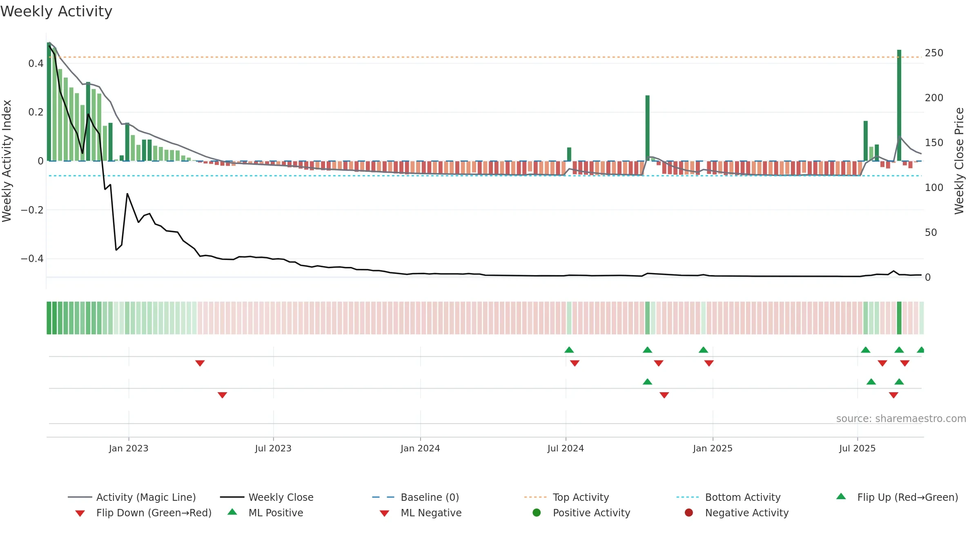980x551 pixels.
Task: Select the flip-up marker just after Jul 2025
Action: point(866,350)
